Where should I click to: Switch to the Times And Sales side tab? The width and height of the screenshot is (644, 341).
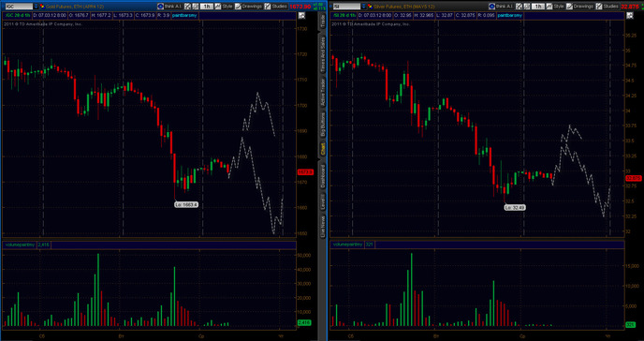(x=323, y=54)
